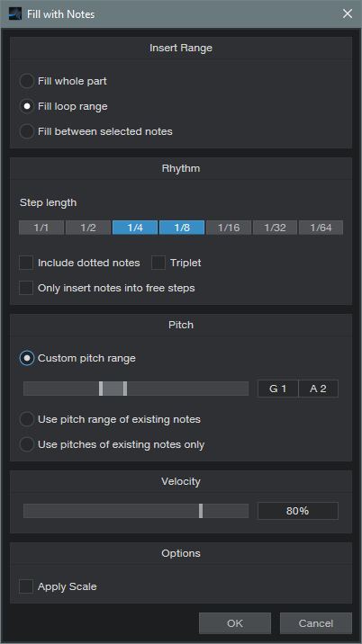362x644 pixels.
Task: Enable the 1/16 step length button
Action: click(x=229, y=228)
